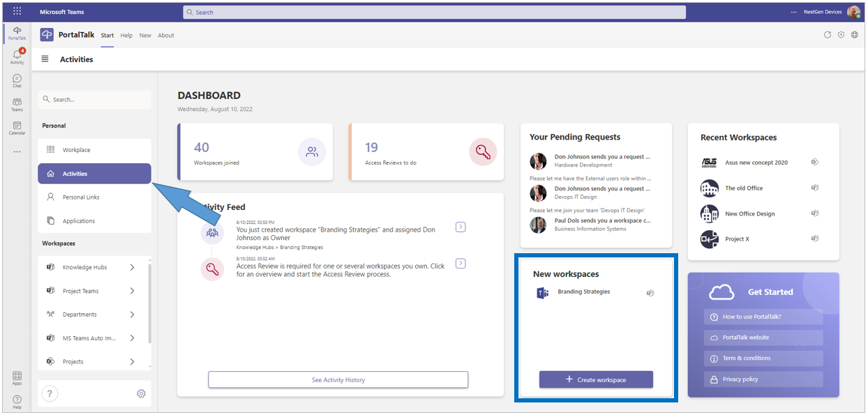Toggle the hamburger menu beside Activities
Image resolution: width=868 pixels, height=415 pixels.
(x=45, y=59)
